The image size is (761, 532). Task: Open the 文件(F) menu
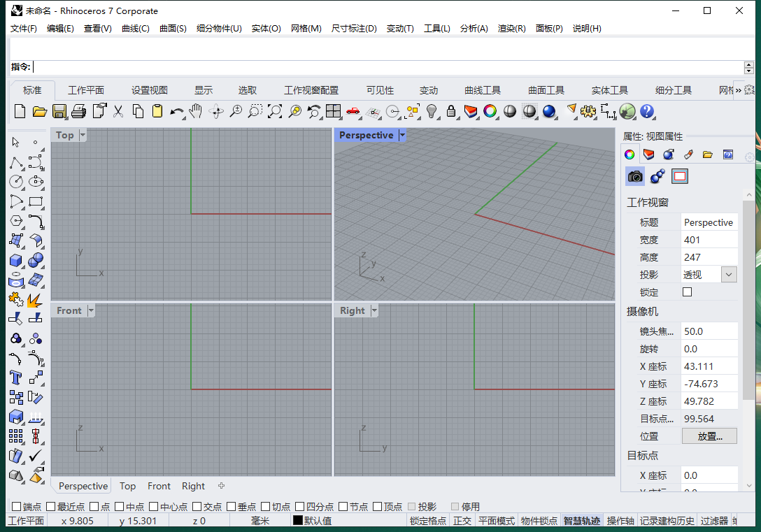[x=24, y=29]
